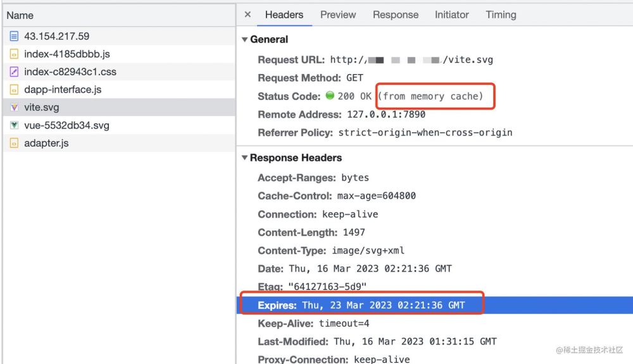633x364 pixels.
Task: Select the 43.154.217.59 request row
Action: click(x=119, y=36)
